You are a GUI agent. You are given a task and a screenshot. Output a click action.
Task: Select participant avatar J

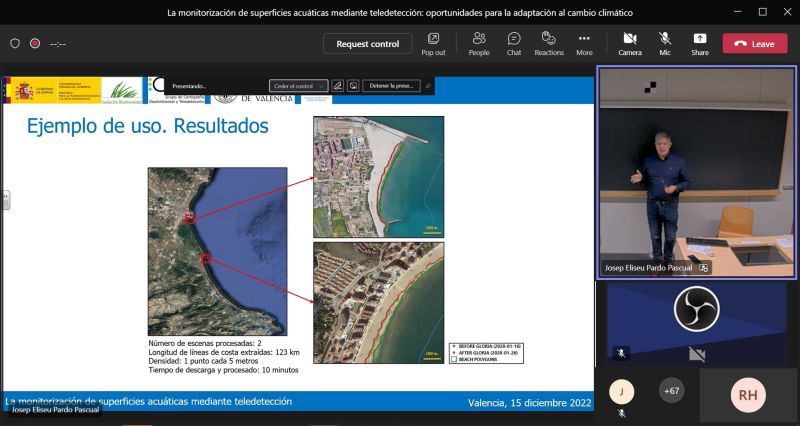point(621,392)
